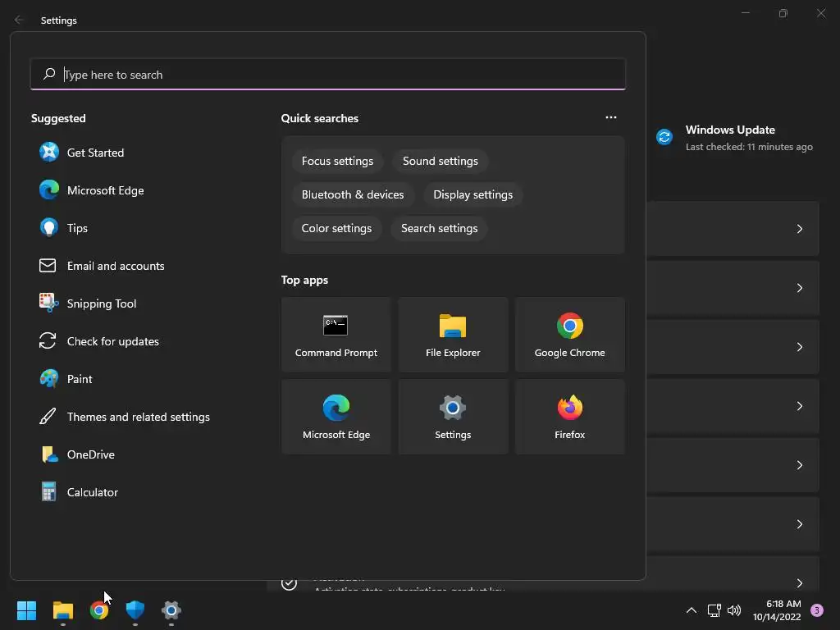Click the Focus settings quick search

click(337, 162)
